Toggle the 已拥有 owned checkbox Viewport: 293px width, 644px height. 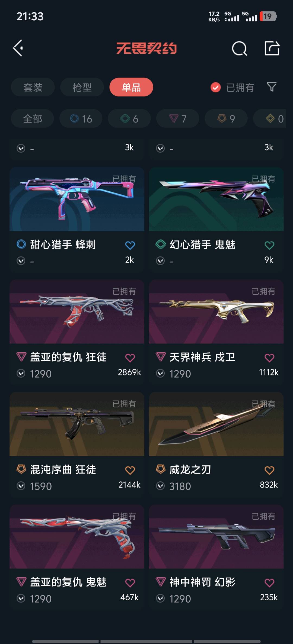(x=216, y=87)
